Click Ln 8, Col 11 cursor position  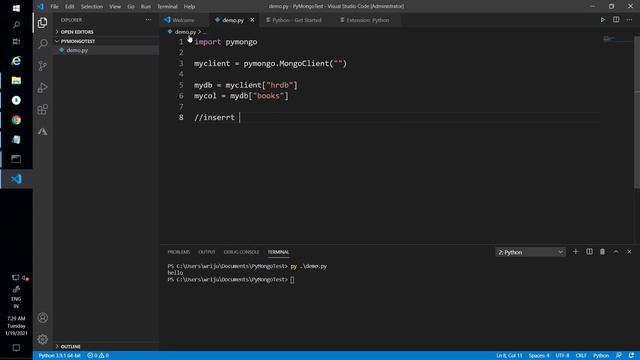tap(509, 356)
